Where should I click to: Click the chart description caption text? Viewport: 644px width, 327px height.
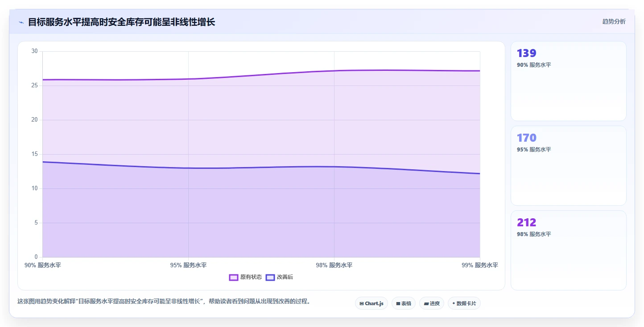pyautogui.click(x=164, y=302)
